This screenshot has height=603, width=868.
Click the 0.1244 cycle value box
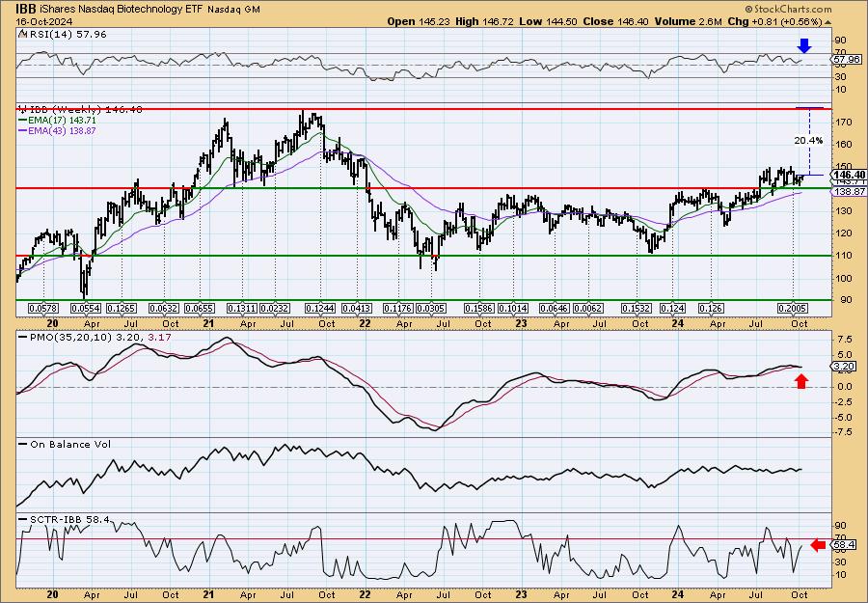(320, 308)
